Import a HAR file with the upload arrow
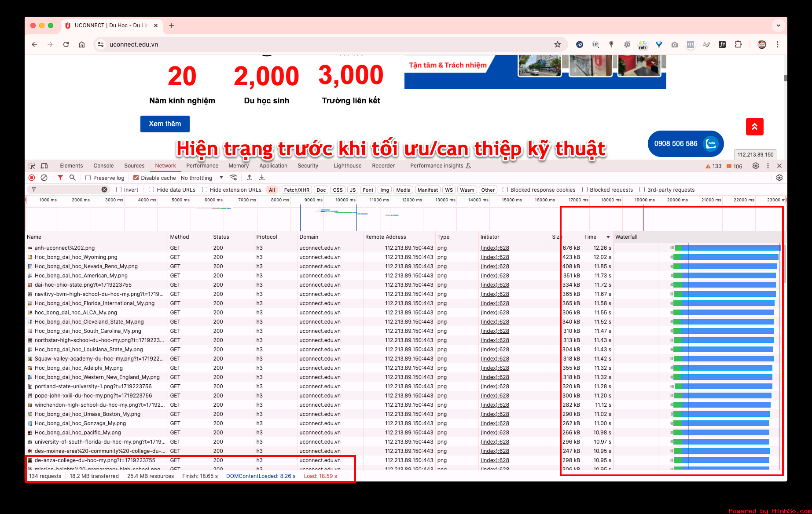 (x=250, y=178)
